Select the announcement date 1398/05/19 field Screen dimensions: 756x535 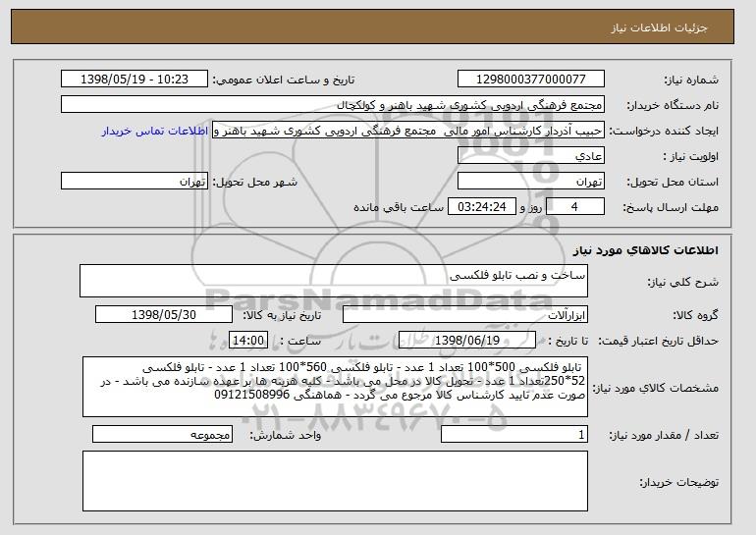pos(135,80)
